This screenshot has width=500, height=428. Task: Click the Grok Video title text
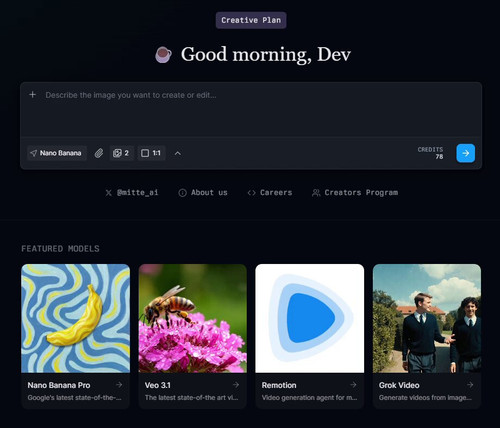pos(399,385)
